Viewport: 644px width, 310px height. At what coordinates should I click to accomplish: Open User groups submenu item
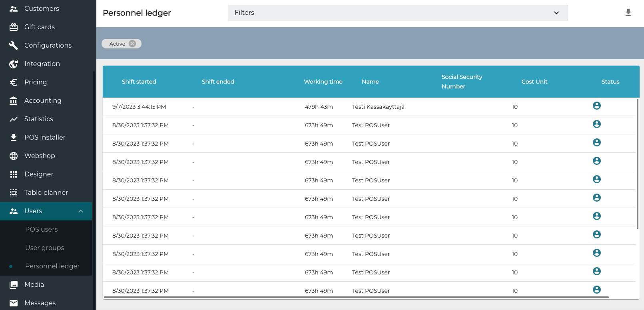coord(44,248)
